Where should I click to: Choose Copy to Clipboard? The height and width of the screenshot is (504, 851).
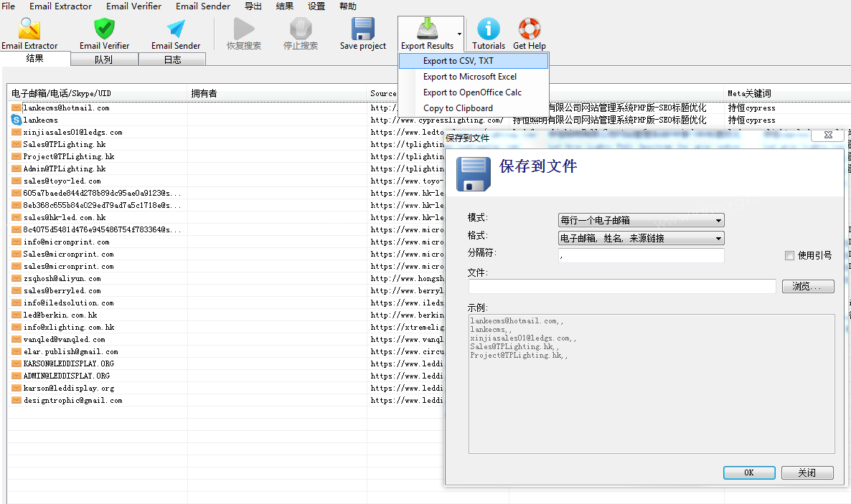point(474,108)
